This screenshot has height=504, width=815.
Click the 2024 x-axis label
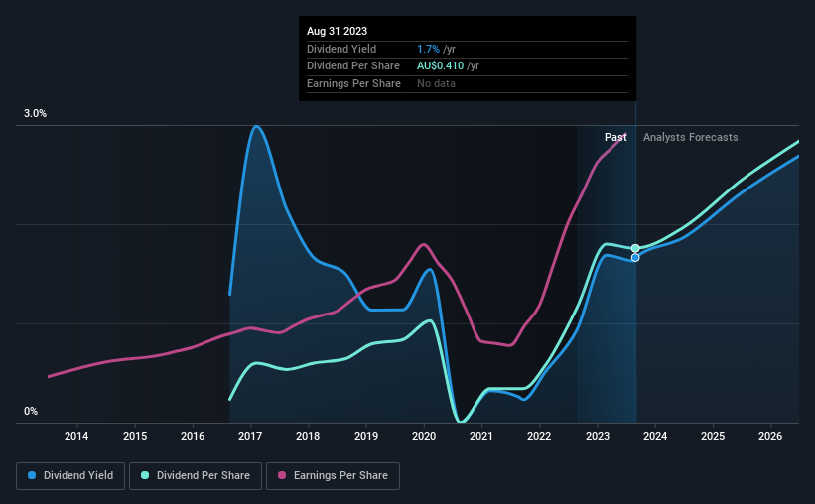coord(655,436)
